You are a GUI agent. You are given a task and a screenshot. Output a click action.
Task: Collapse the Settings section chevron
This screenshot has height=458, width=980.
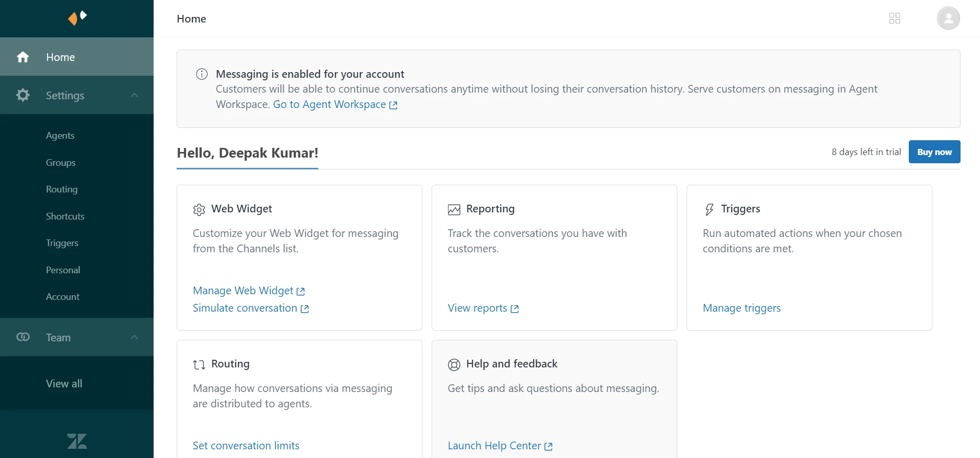coord(135,95)
